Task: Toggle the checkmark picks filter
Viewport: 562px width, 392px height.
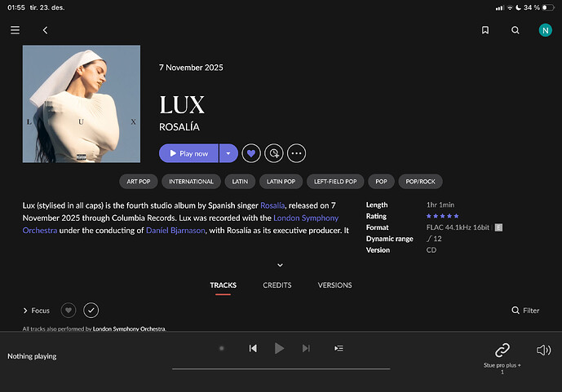Action: pos(91,311)
